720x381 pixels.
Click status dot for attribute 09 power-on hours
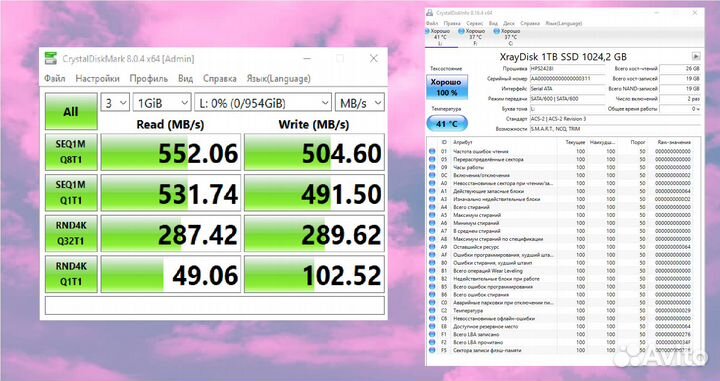(x=432, y=168)
